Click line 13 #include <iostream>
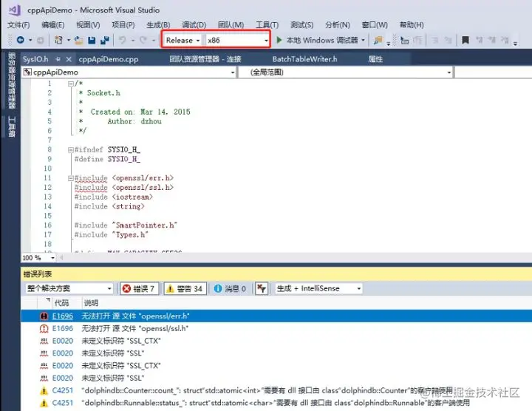This screenshot has width=532, height=411. point(113,197)
